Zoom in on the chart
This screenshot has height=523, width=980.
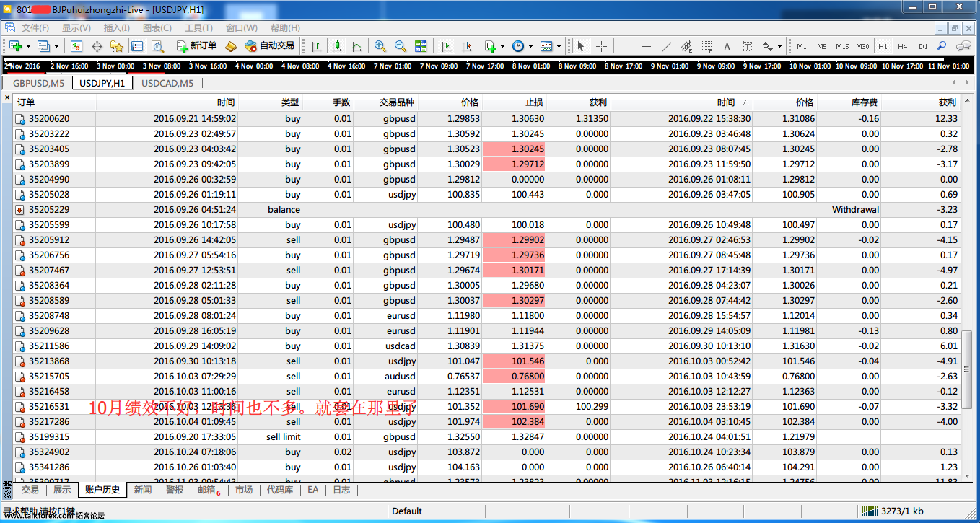coord(380,46)
